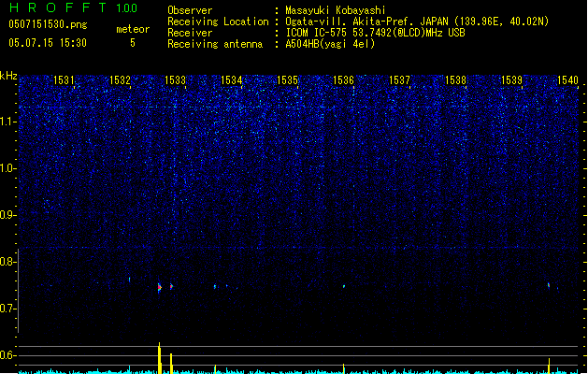Click the 'Observer' field label

(x=190, y=10)
